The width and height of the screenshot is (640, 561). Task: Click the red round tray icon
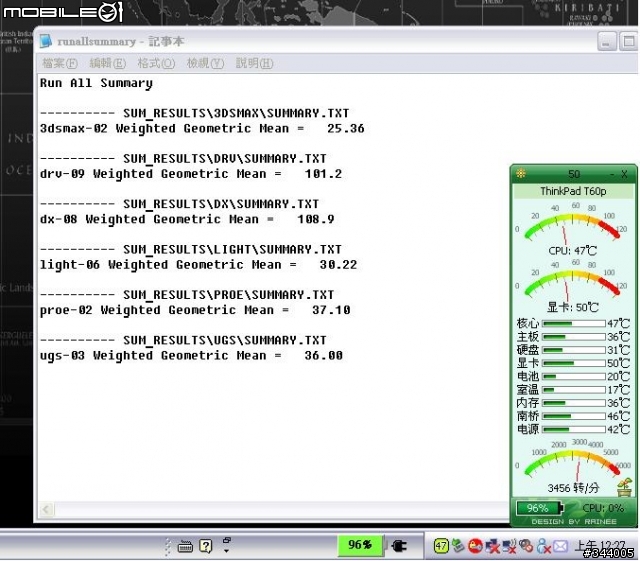[x=475, y=546]
